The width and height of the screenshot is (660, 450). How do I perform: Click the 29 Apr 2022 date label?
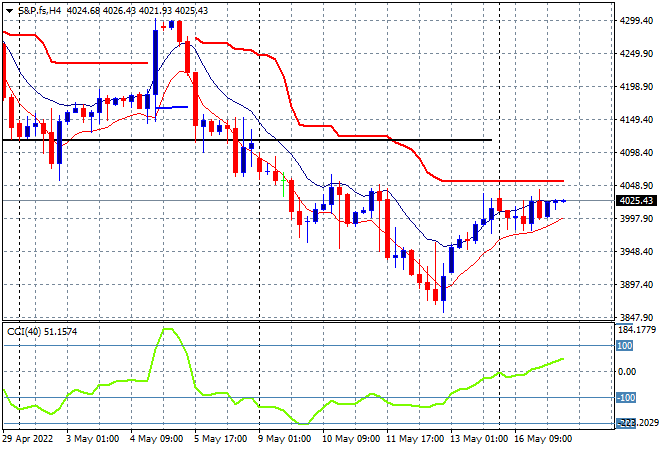(x=28, y=439)
